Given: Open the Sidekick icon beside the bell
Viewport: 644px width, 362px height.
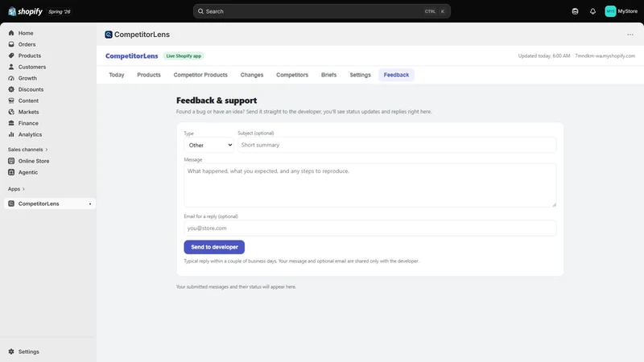Looking at the screenshot, I should coord(575,11).
